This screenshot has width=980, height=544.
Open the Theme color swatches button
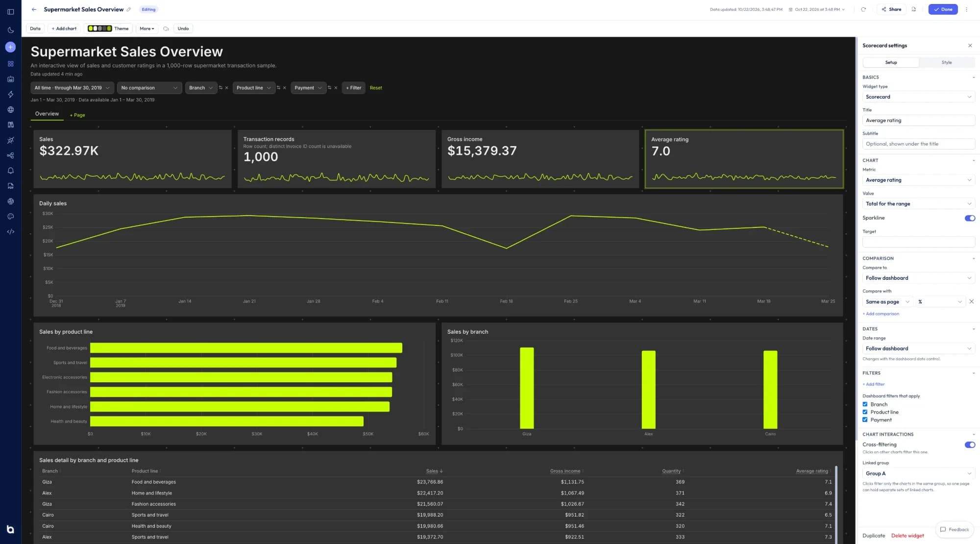(x=108, y=28)
